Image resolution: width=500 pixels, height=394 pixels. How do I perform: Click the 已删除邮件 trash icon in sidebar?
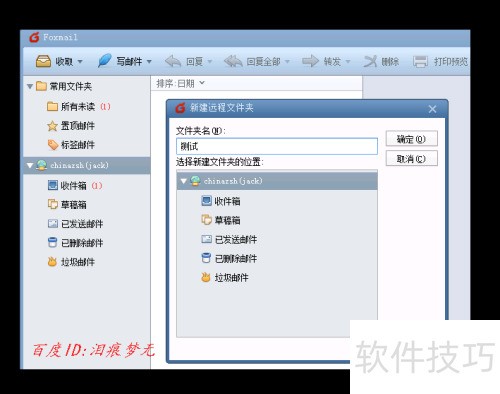[x=52, y=242]
